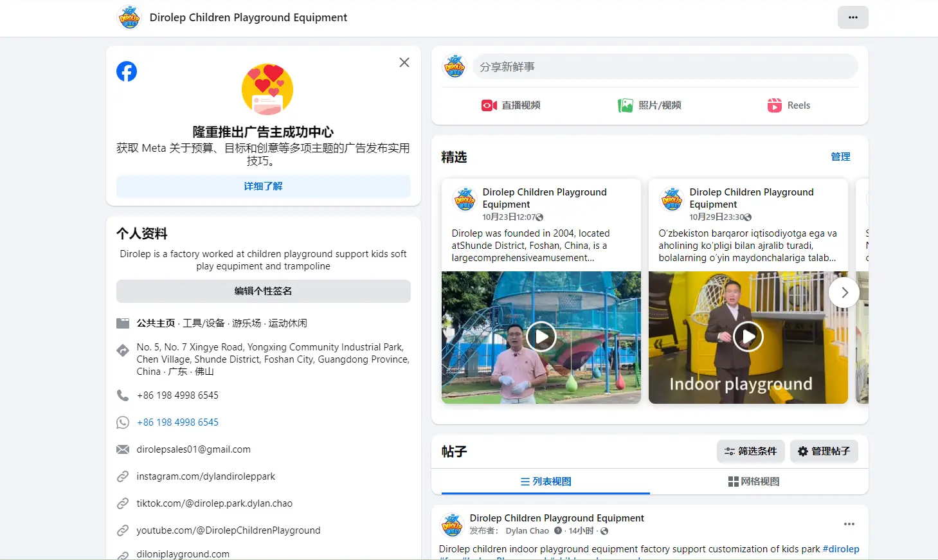Viewport: 938px width, 560px height.
Task: Open 筛选条件 post filters
Action: pyautogui.click(x=750, y=451)
